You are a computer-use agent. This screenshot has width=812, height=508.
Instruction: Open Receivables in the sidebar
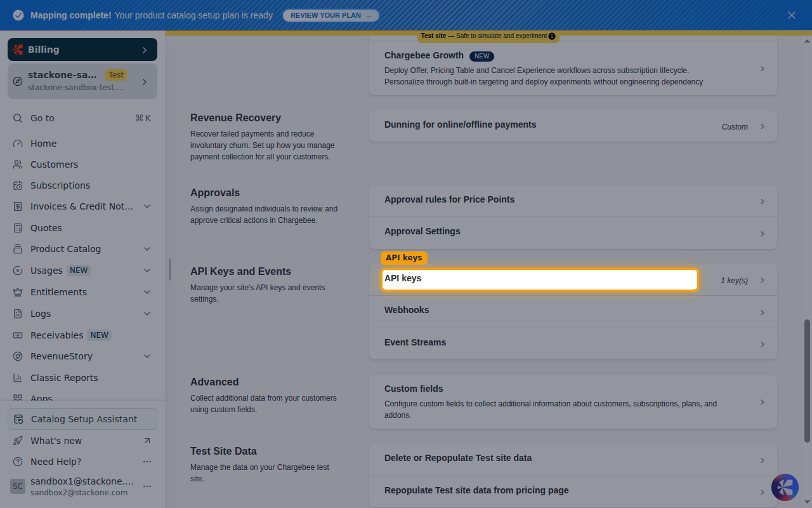click(x=82, y=335)
